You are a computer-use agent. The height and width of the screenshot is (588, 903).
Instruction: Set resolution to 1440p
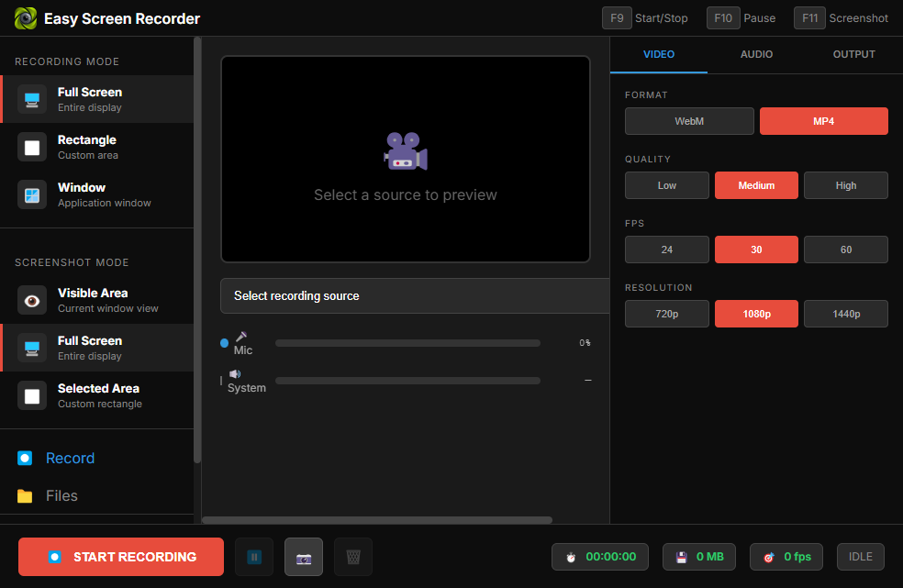(846, 314)
